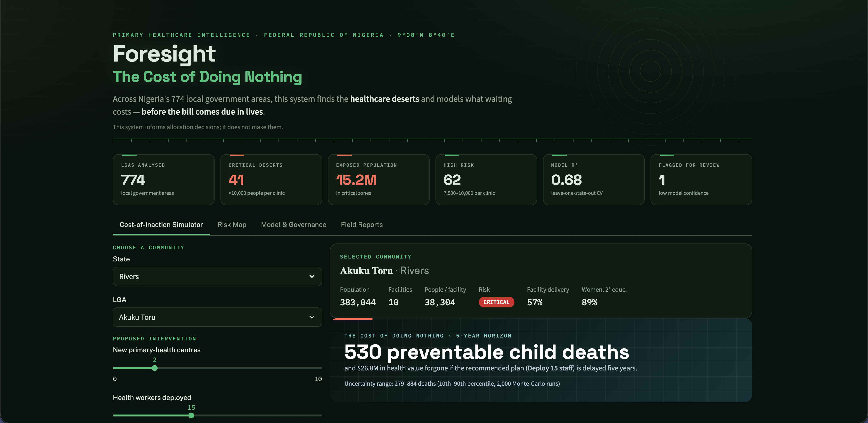Click the LGAs Analysed 774 card

(163, 179)
